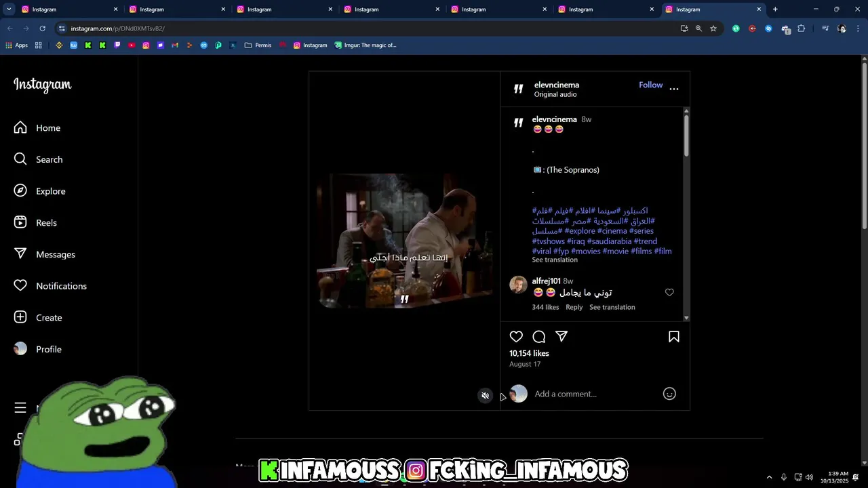
Task: Click alfrej101's profile picture
Action: [518, 285]
